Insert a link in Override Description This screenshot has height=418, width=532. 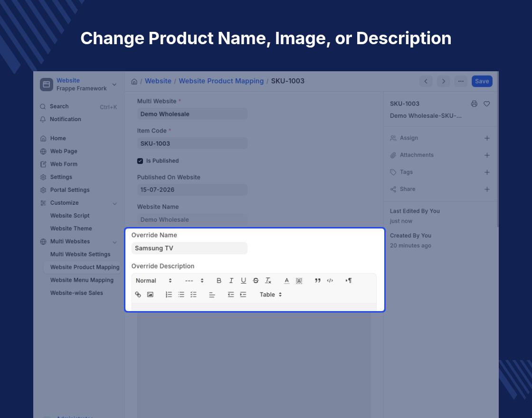[x=138, y=294]
